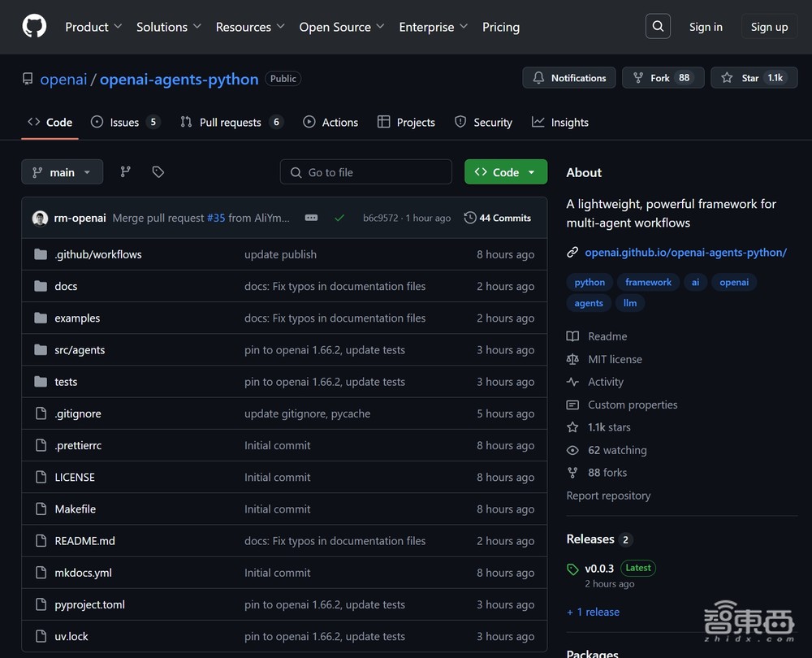
Task: Expand the Product menu
Action: [x=93, y=27]
